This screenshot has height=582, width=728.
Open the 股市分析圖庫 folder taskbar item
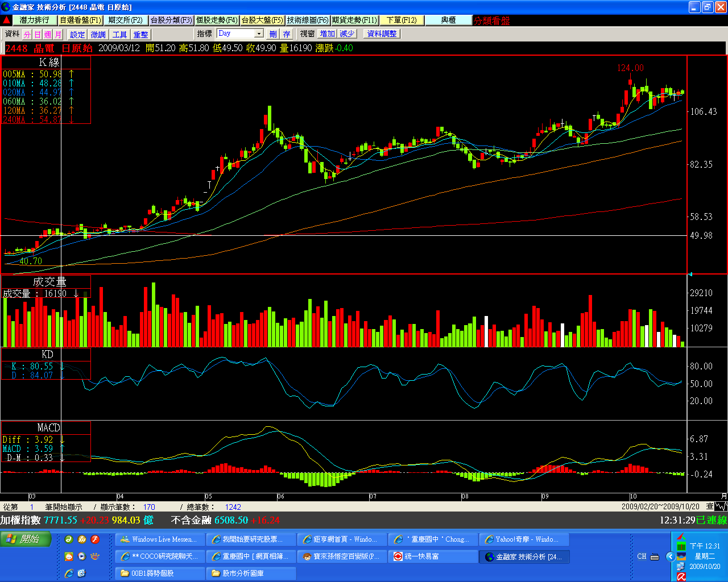(x=251, y=573)
